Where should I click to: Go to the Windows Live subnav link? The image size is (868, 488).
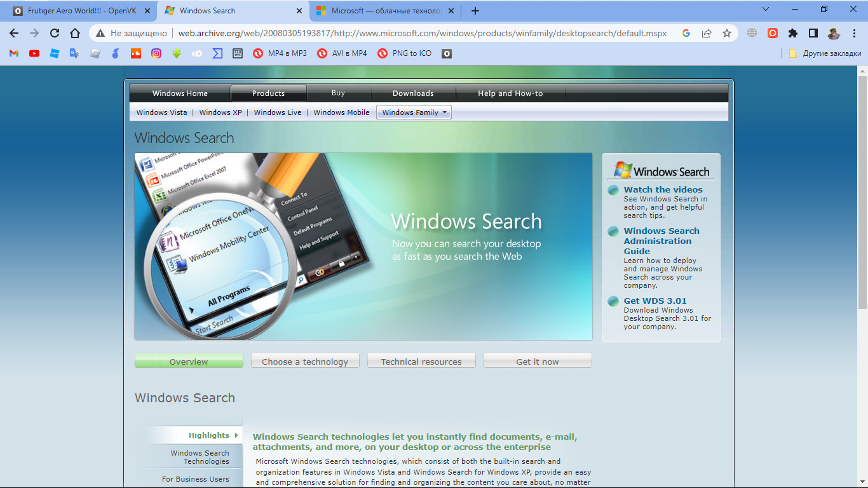[278, 112]
